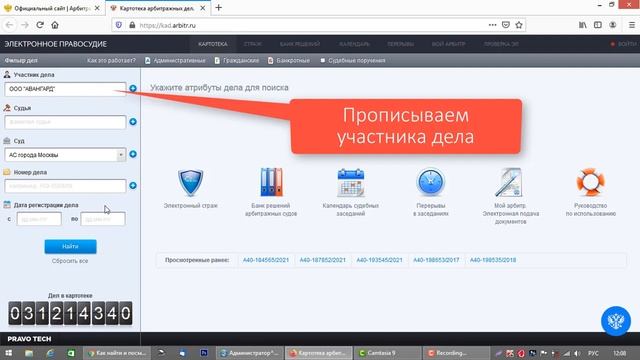Click the browser Back arrow
This screenshot has height=360, width=640.
point(9,25)
